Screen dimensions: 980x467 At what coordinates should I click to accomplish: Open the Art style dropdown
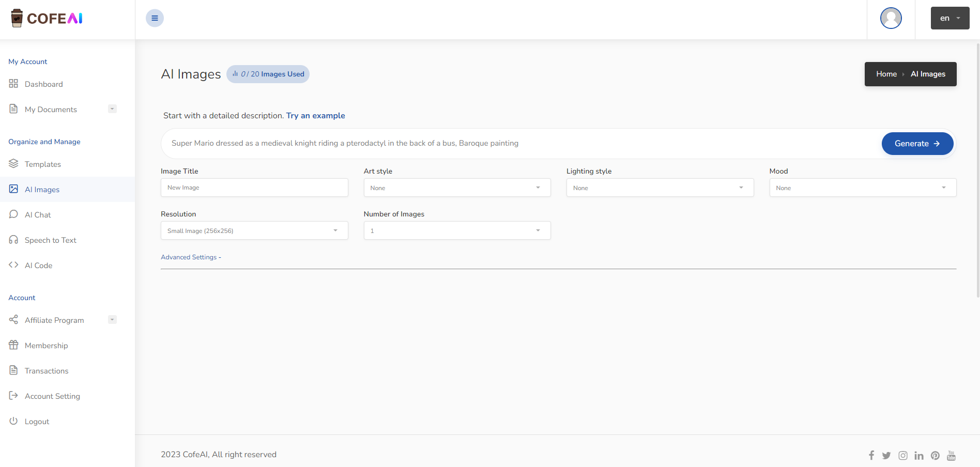[457, 188]
